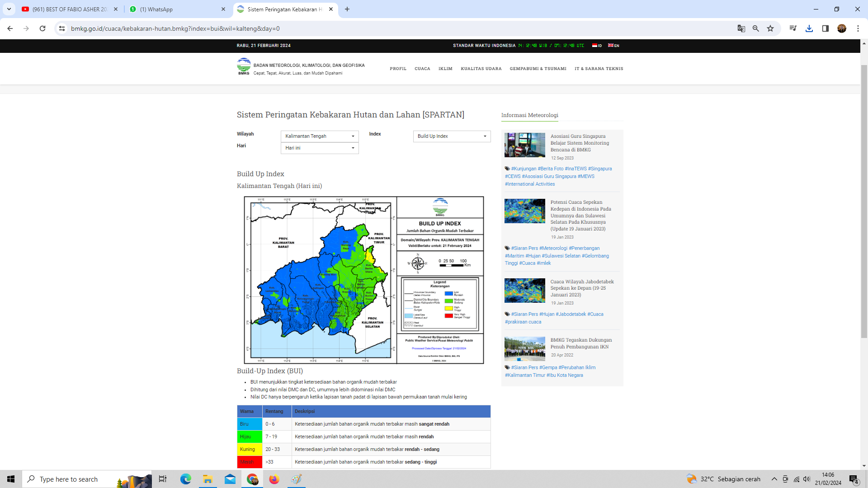Close the Sistem Peringatan Kebakaran tab

click(x=331, y=9)
